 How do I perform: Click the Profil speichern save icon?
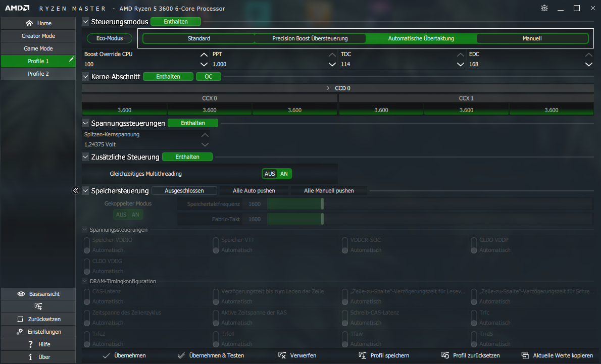point(362,355)
